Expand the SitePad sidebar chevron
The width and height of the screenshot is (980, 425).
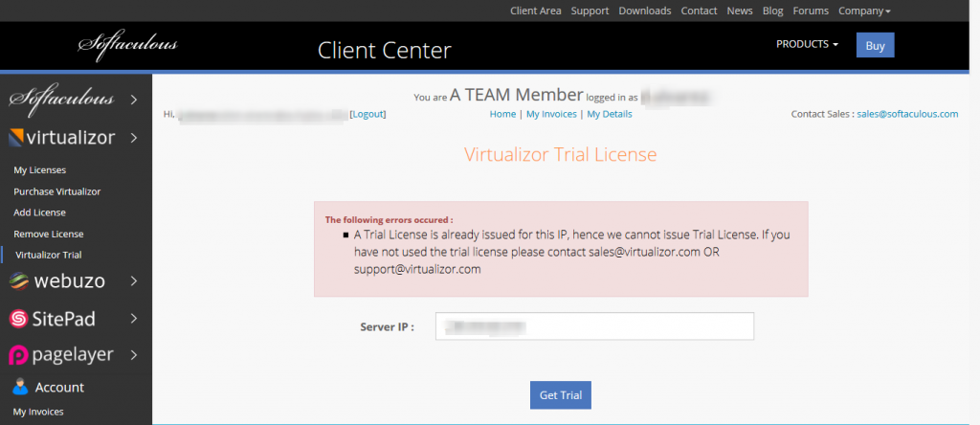click(x=134, y=319)
